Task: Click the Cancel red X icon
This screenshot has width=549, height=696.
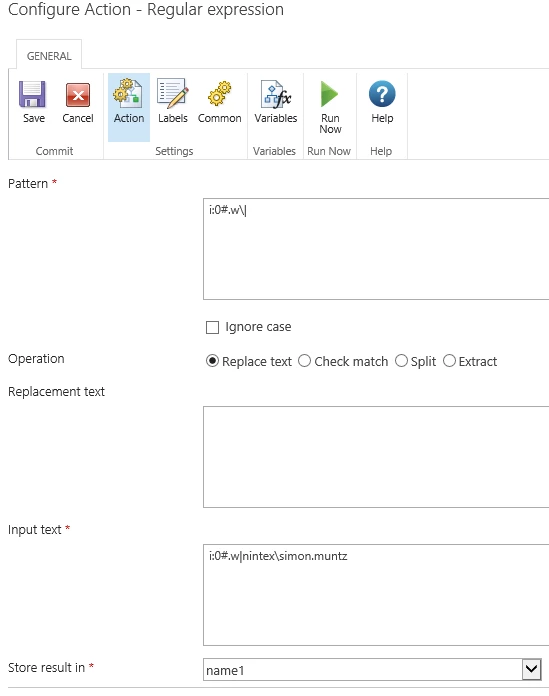Action: 78,95
